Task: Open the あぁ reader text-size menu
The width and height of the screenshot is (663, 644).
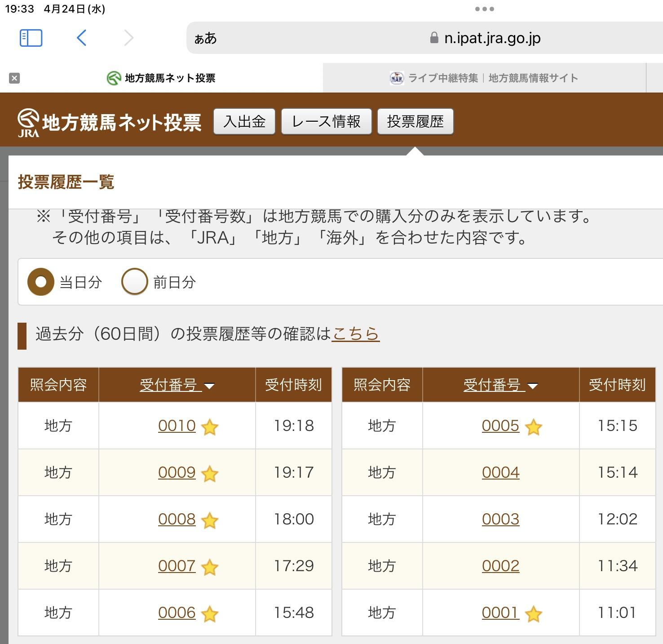Action: pyautogui.click(x=205, y=39)
